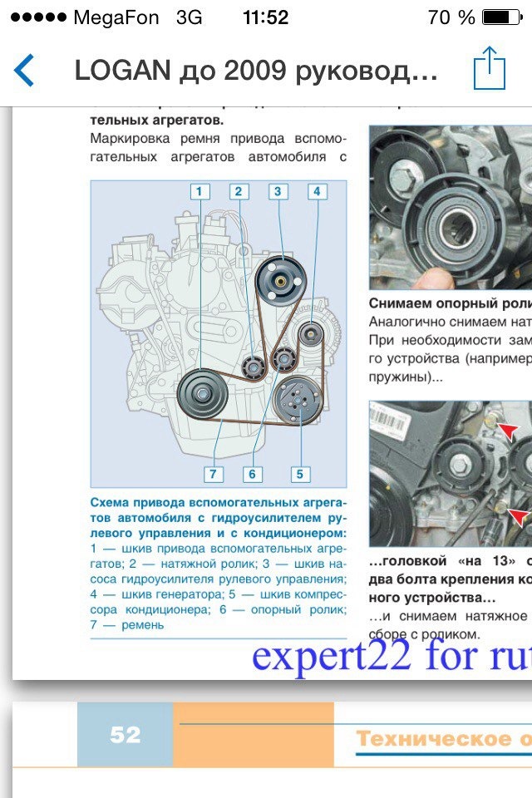The width and height of the screenshot is (532, 798).
Task: Tap the caption heading 'Схема привода вспомогательных агрега-'
Action: click(219, 503)
